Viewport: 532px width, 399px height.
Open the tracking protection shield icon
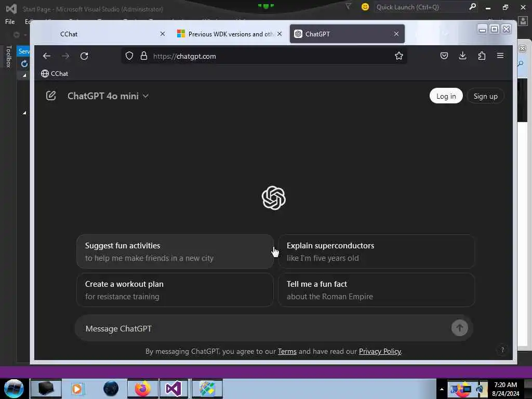(x=129, y=56)
